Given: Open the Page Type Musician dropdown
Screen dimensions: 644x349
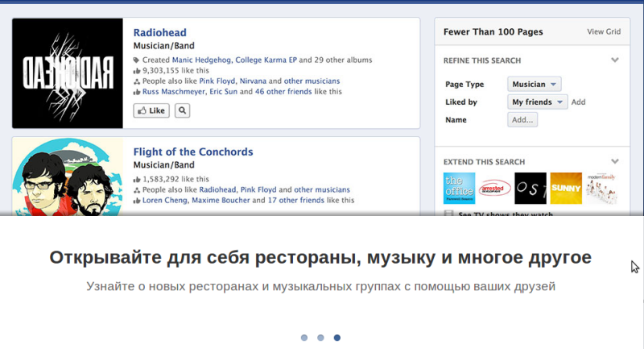Looking at the screenshot, I should click(x=534, y=85).
